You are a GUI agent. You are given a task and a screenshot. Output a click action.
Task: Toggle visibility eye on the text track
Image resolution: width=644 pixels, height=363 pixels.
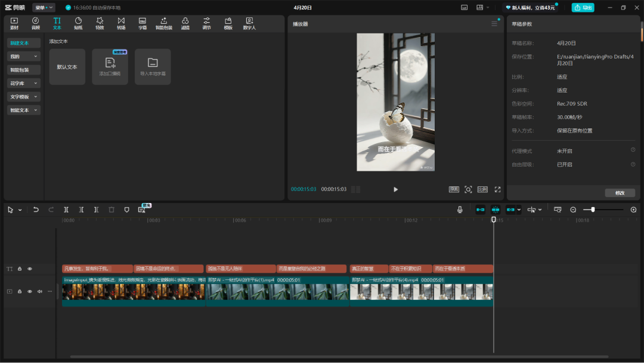(x=30, y=269)
